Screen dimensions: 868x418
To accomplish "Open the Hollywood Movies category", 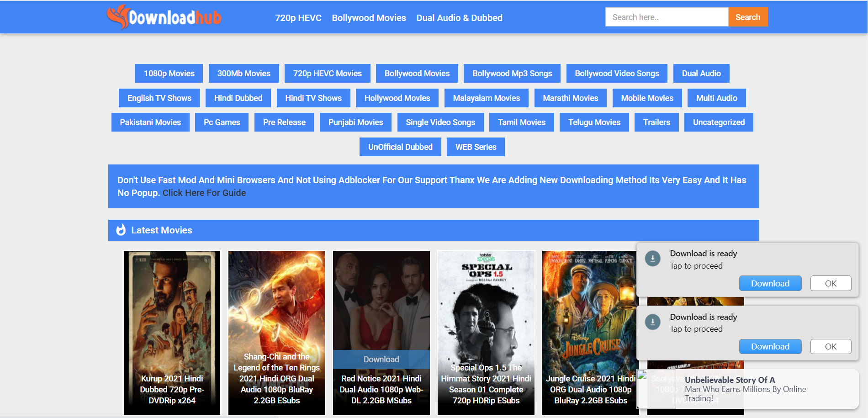I will 397,98.
